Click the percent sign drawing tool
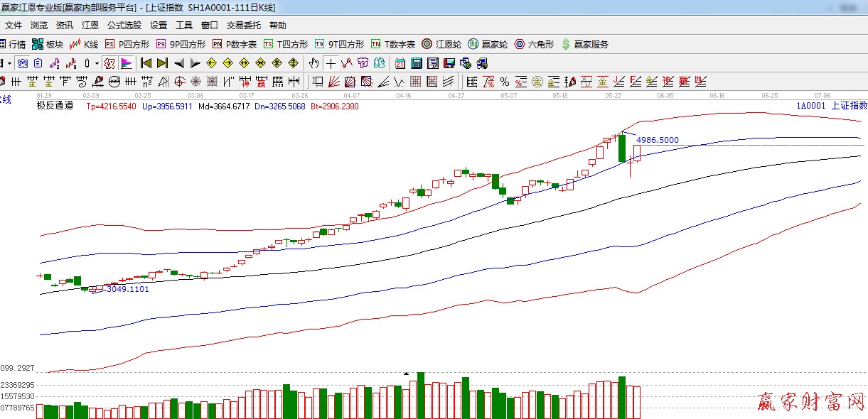 click(505, 81)
